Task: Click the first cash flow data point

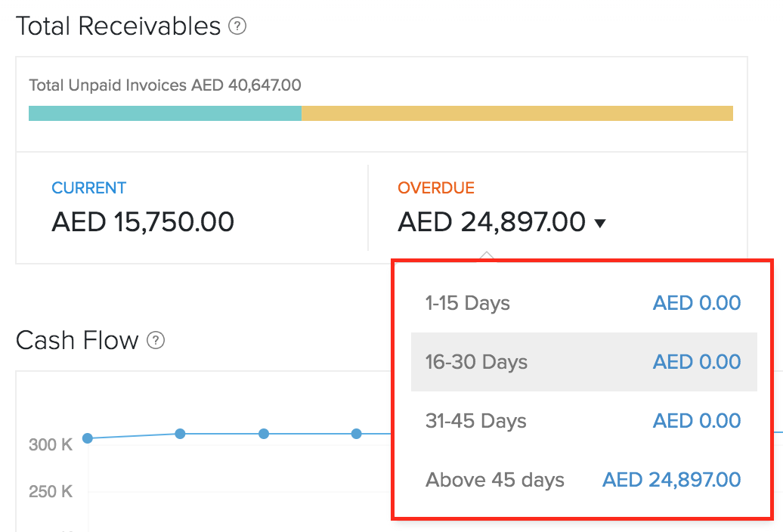Action: (x=88, y=438)
